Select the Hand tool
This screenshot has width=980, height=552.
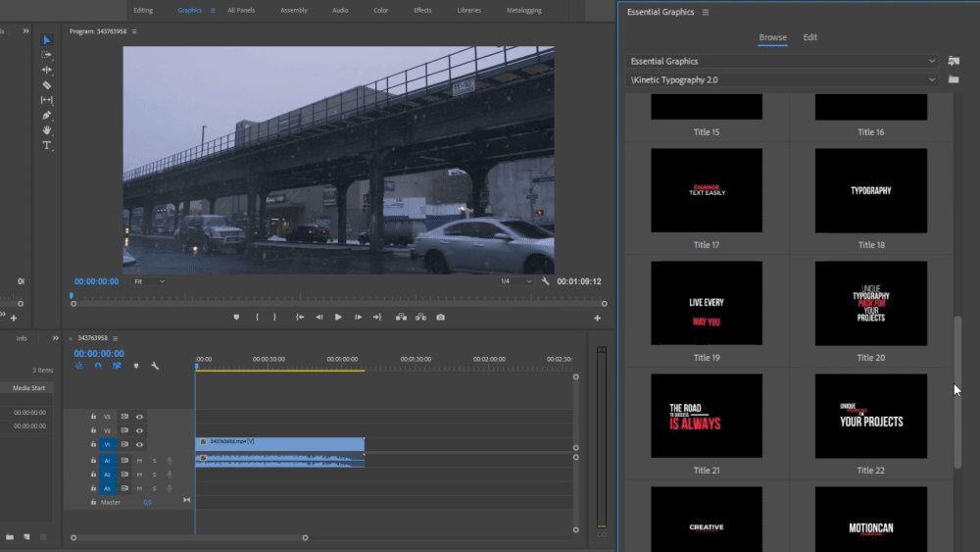pos(47,130)
